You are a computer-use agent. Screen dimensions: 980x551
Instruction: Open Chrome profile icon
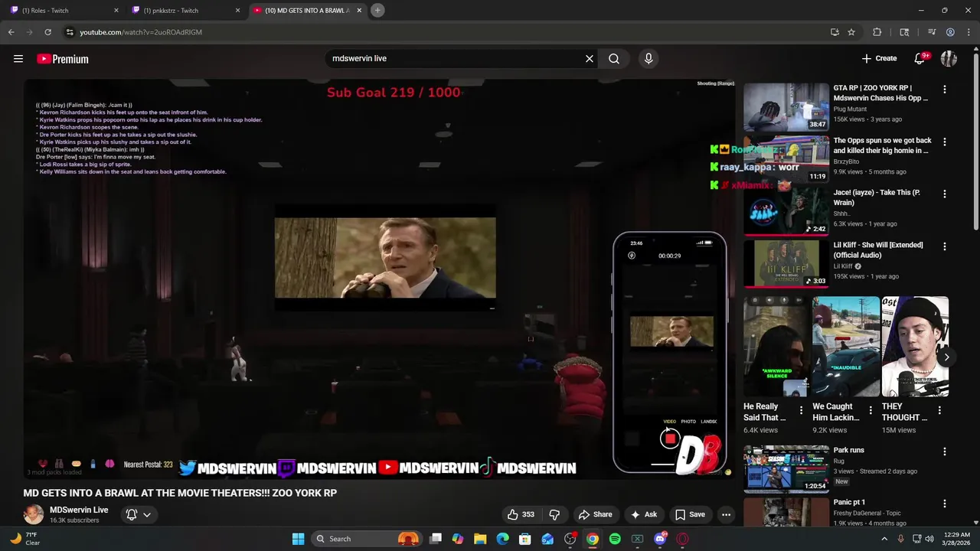point(950,32)
